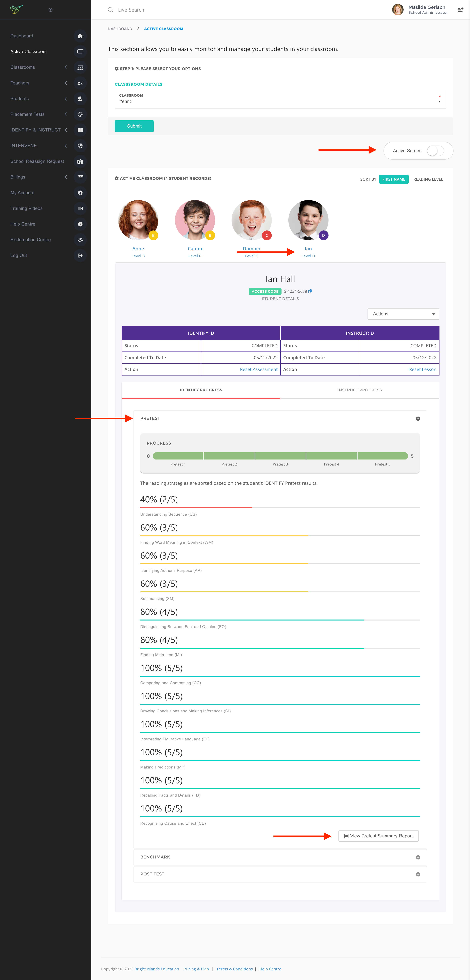470x980 pixels.
Task: Toggle the Active Screen switch
Action: coord(435,151)
